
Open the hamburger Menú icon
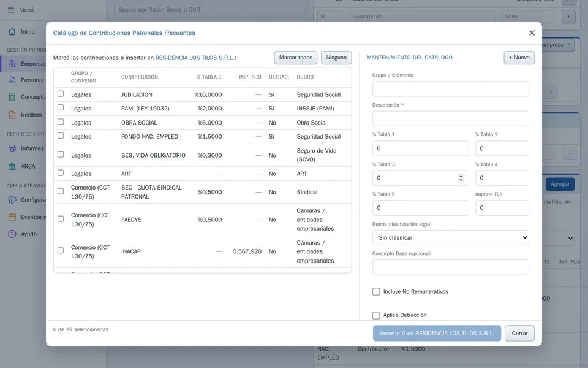point(11,10)
